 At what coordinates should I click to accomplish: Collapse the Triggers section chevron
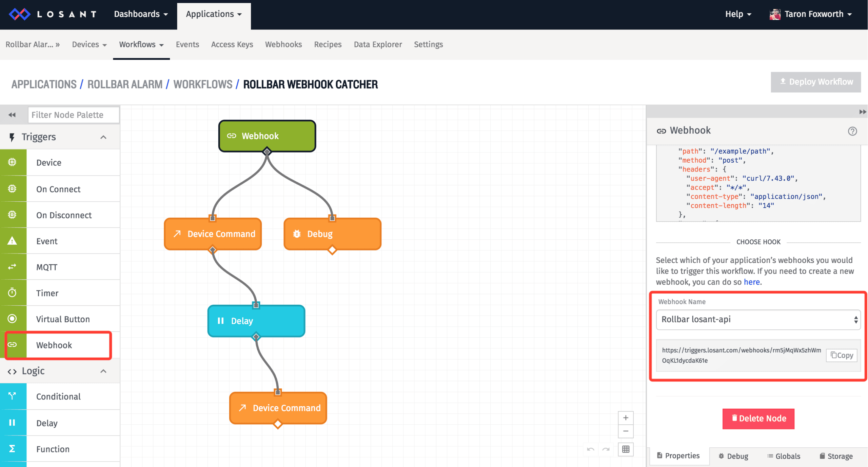tap(103, 137)
